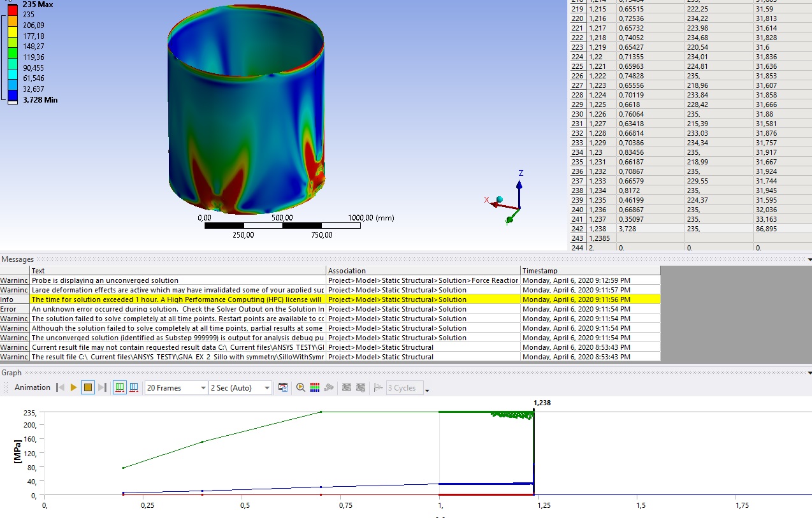
Task: Click the grayed camera icon in Graph toolbar
Action: pos(330,387)
